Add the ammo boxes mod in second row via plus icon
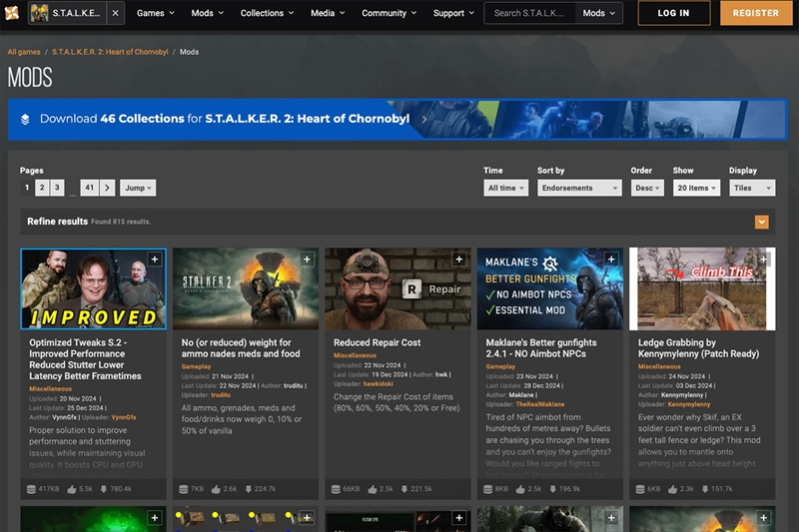The width and height of the screenshot is (799, 532). pyautogui.click(x=307, y=518)
